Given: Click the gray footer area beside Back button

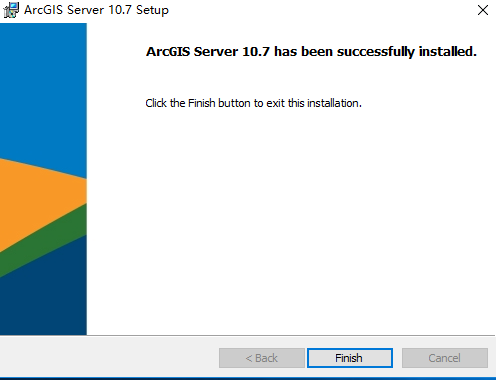Looking at the screenshot, I should click(x=110, y=358).
